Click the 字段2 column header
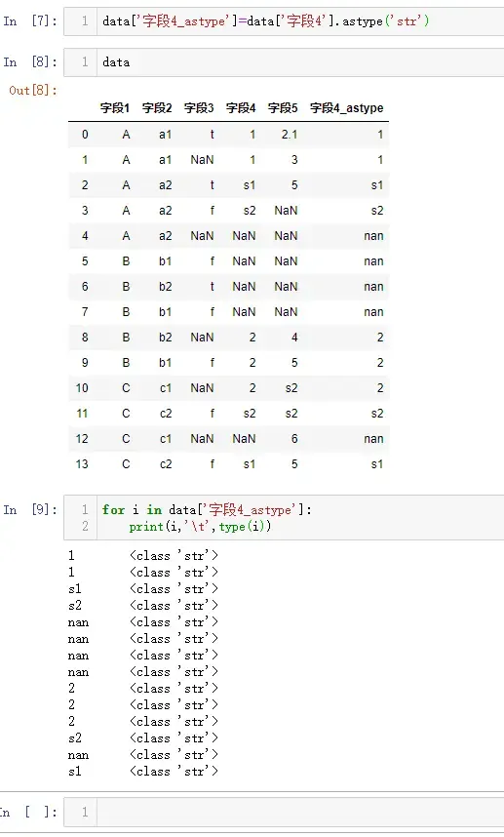 (x=157, y=108)
